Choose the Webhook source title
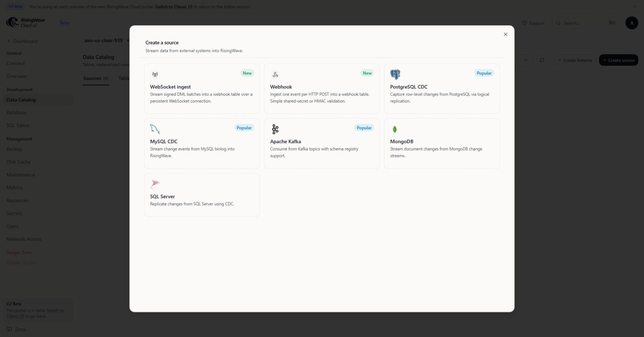 pos(281,87)
